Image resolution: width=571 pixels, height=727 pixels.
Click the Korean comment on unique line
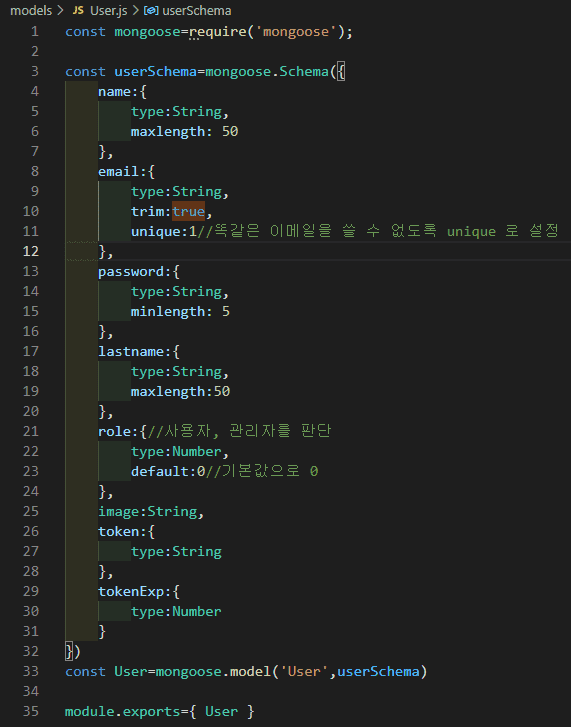(378, 231)
